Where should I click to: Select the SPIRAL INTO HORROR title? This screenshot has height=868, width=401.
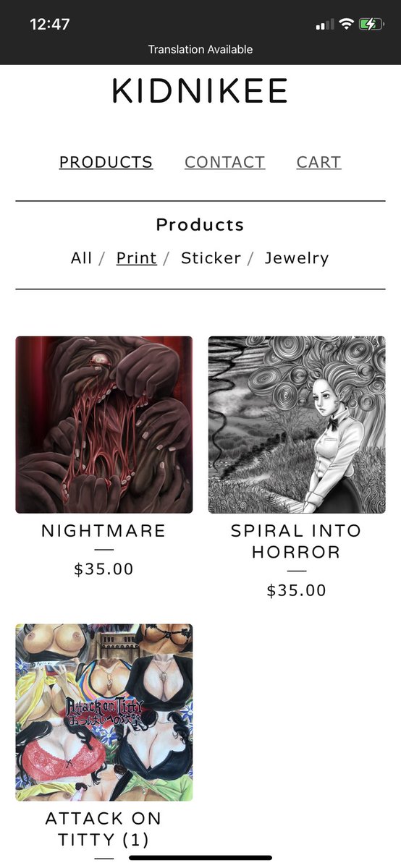(296, 541)
